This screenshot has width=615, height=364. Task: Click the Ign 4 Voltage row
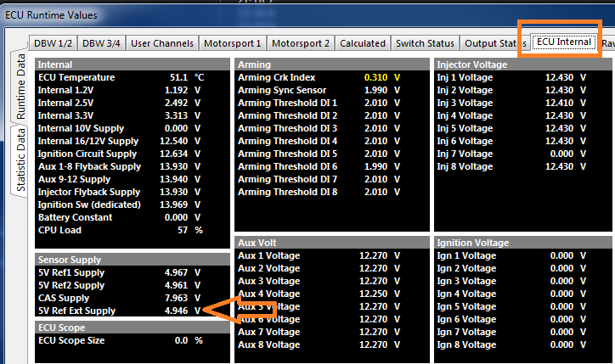coord(523,294)
